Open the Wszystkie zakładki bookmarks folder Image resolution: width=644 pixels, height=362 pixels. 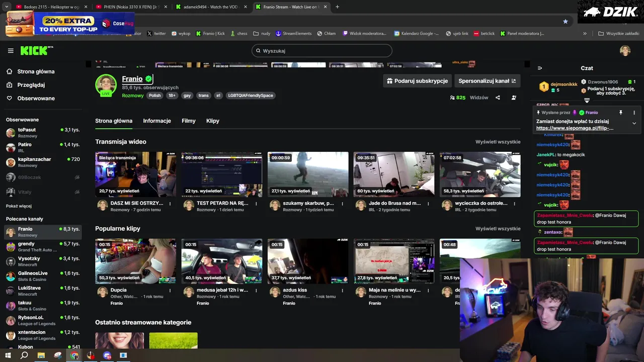pos(619,34)
